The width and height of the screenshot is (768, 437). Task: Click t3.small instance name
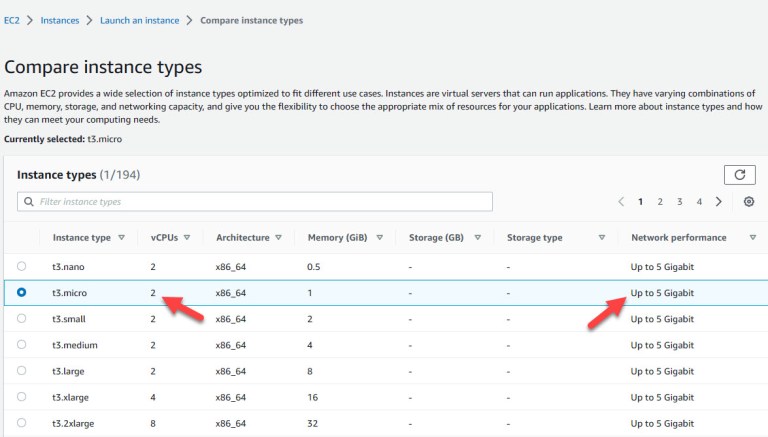(x=69, y=319)
